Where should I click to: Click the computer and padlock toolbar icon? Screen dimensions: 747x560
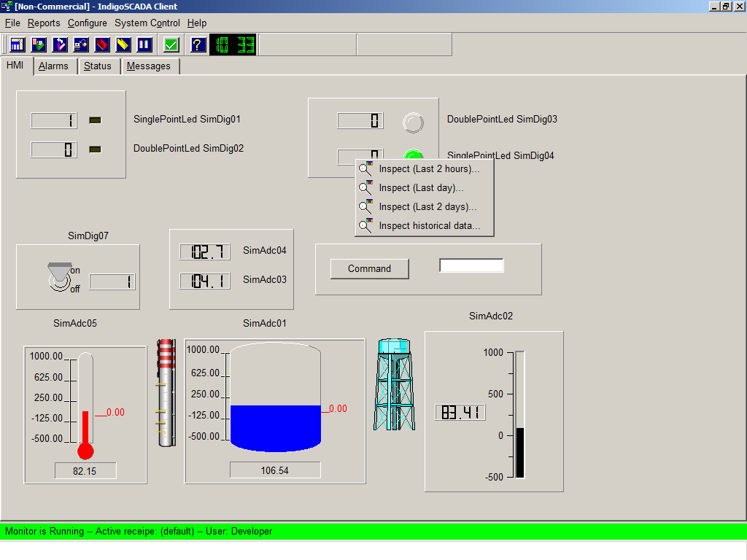pyautogui.click(x=81, y=44)
